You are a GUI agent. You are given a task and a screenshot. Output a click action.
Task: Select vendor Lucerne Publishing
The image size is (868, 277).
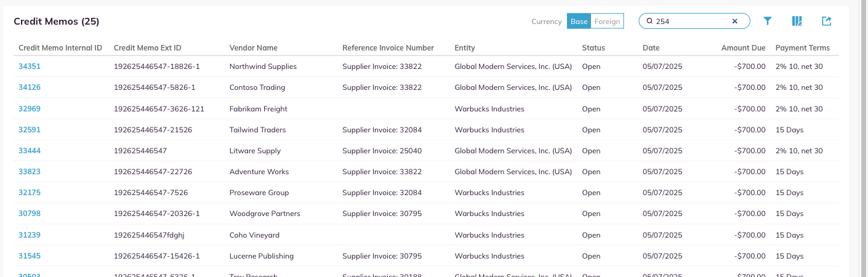262,256
